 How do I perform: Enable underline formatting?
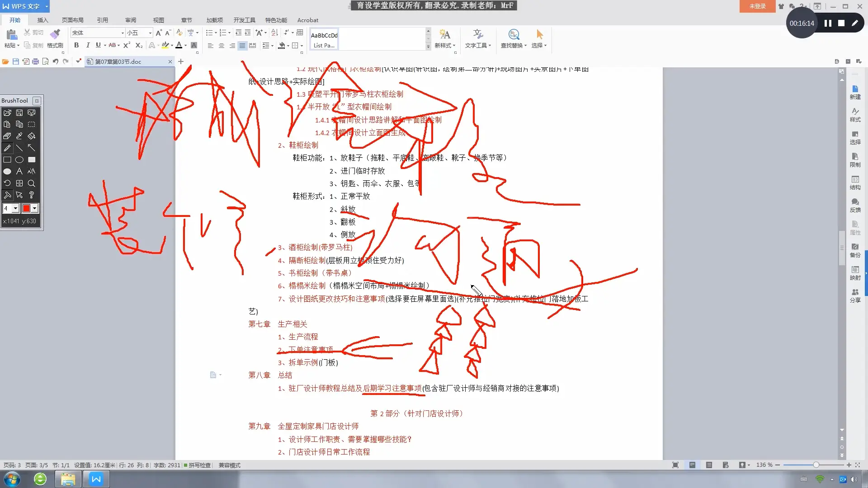click(x=98, y=45)
